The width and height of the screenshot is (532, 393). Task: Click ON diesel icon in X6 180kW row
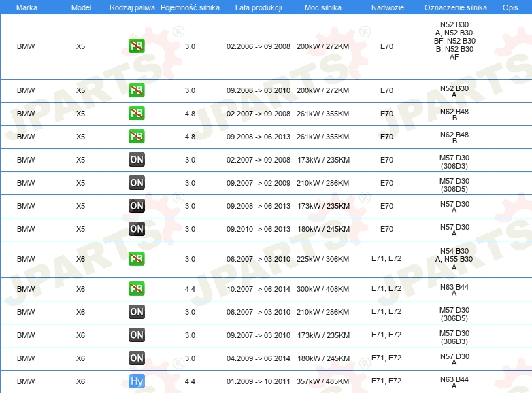pyautogui.click(x=136, y=358)
